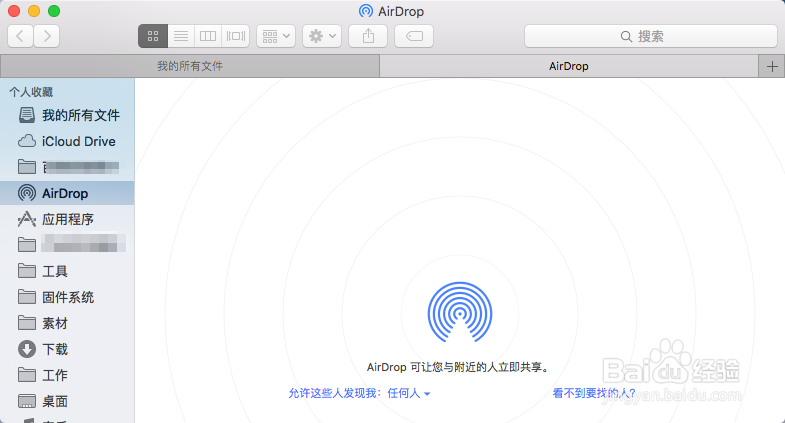
Task: Switch to icon grid view
Action: click(x=153, y=36)
